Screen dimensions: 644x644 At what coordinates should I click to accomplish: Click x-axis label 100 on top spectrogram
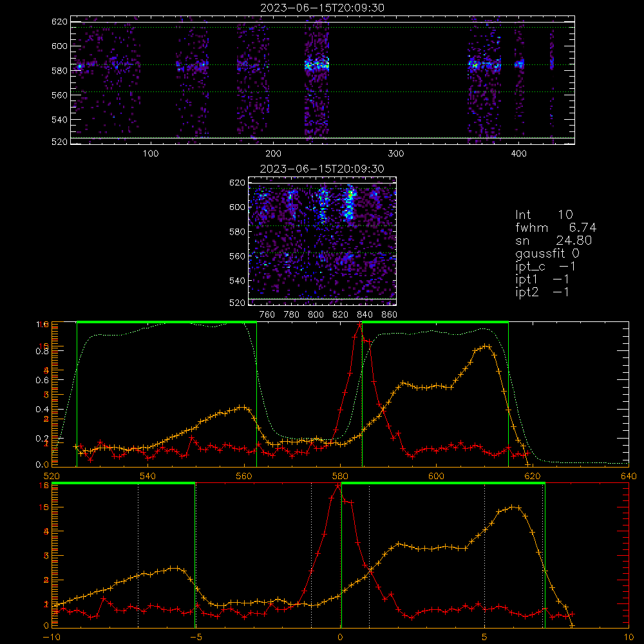pos(151,154)
